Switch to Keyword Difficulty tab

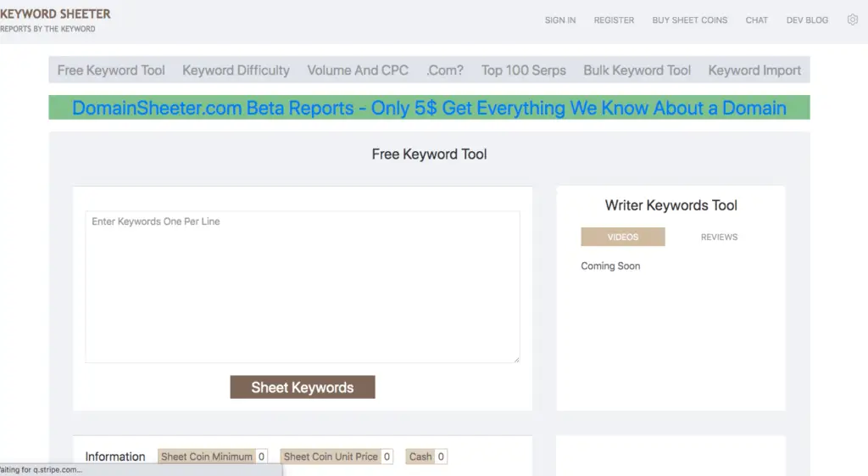point(236,70)
